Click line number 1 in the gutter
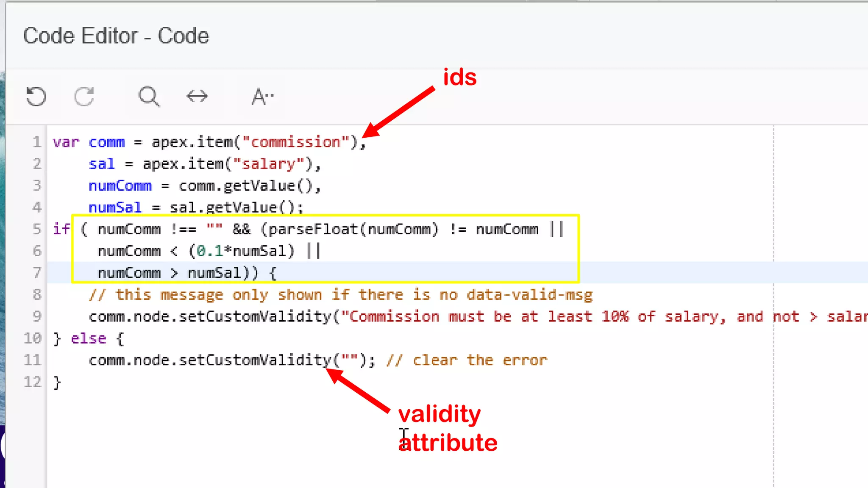868x488 pixels. click(37, 142)
